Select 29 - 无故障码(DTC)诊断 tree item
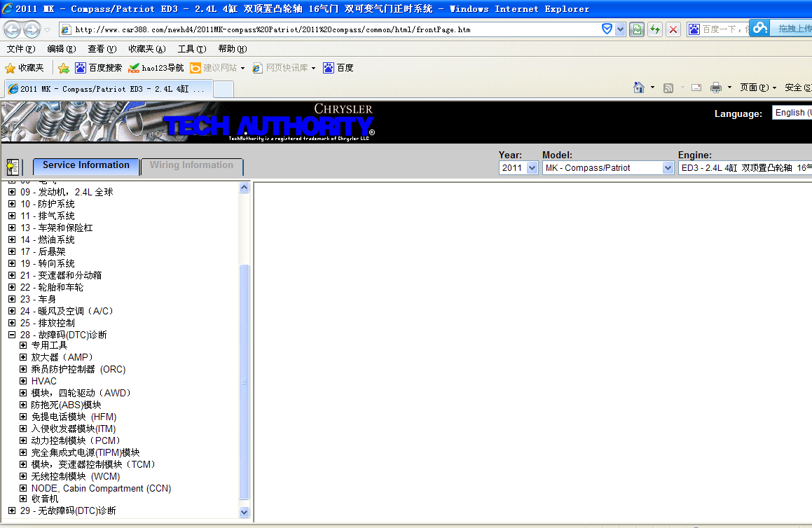The image size is (812, 528). point(68,510)
